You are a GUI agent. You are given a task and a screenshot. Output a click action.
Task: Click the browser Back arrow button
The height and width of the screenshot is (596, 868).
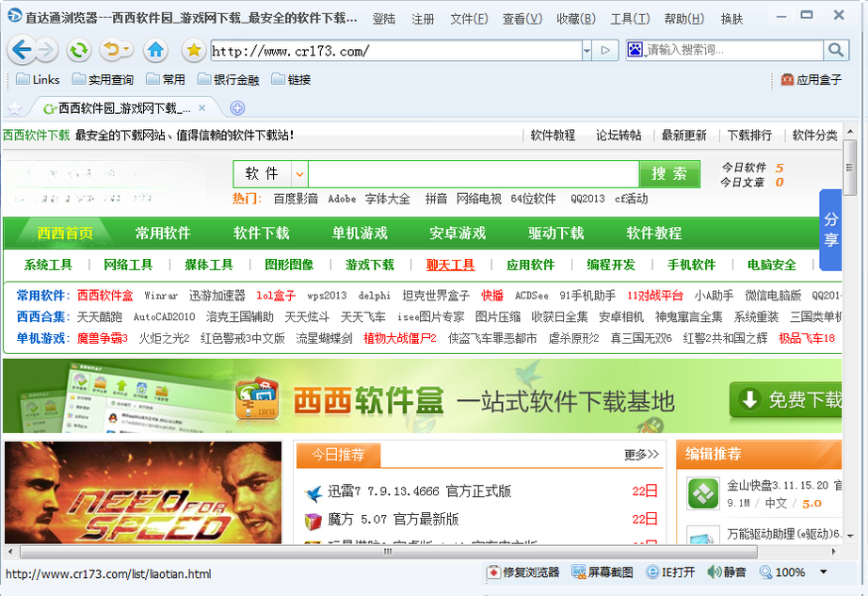point(21,50)
